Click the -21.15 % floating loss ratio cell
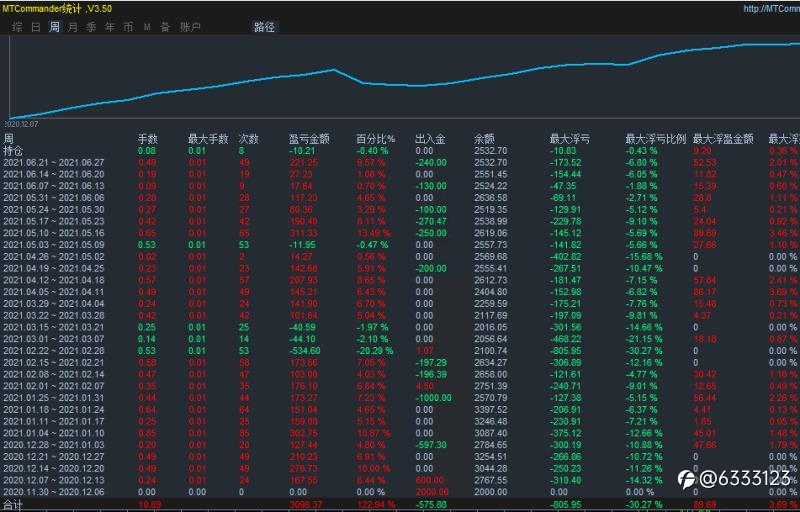Viewport: 800px width, 512px height. click(x=644, y=339)
